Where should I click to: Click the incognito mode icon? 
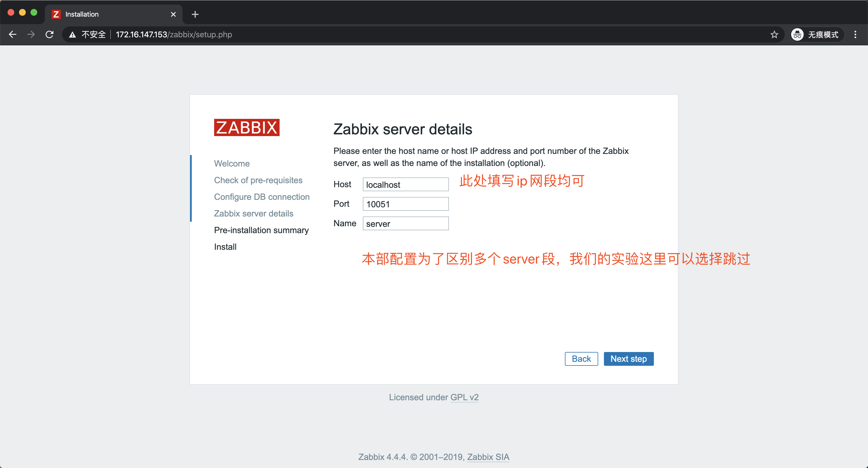click(797, 34)
